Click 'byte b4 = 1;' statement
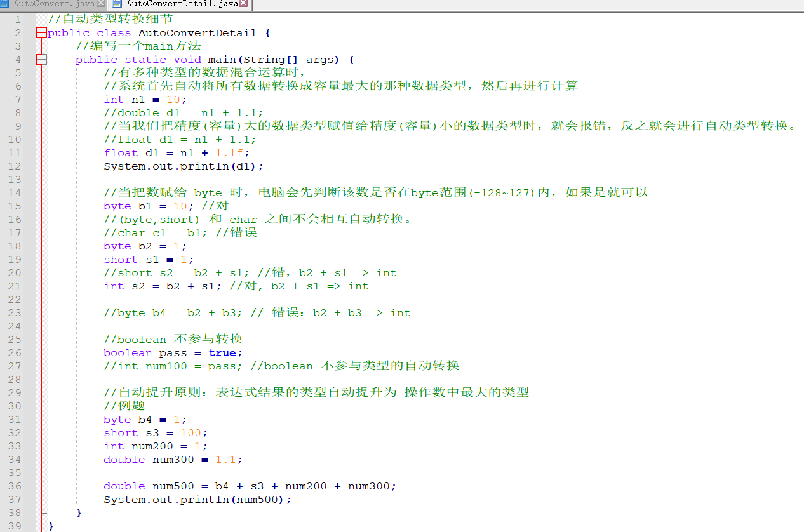This screenshot has width=804, height=532. (145, 420)
